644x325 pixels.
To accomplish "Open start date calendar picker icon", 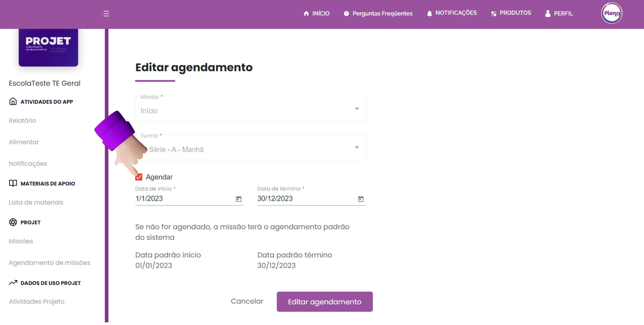I will (239, 199).
